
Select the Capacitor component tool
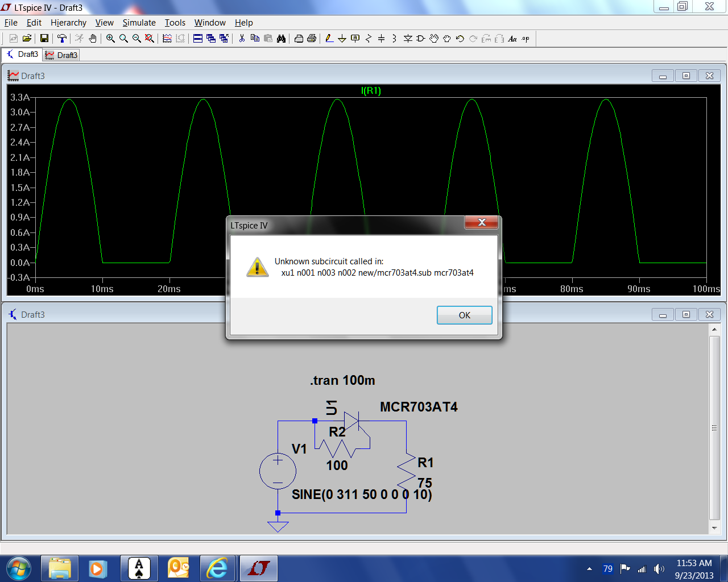(x=381, y=39)
